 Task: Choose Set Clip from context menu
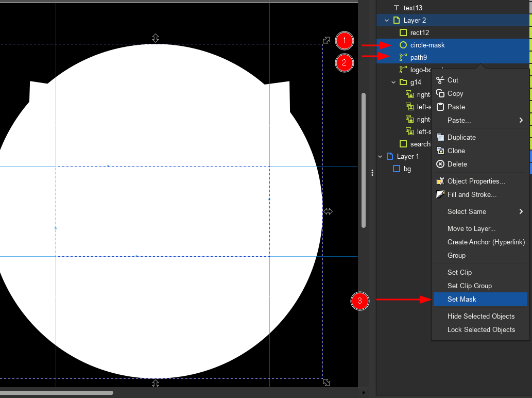click(480, 272)
